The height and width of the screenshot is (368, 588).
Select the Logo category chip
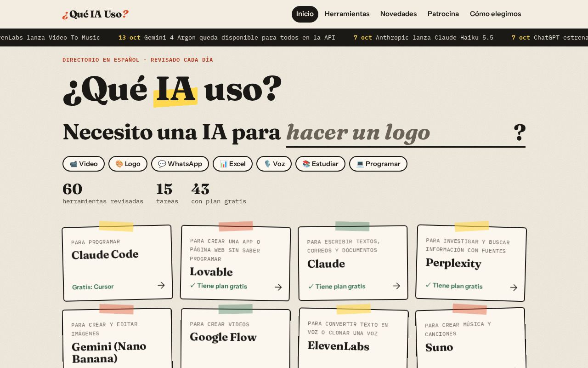128,164
